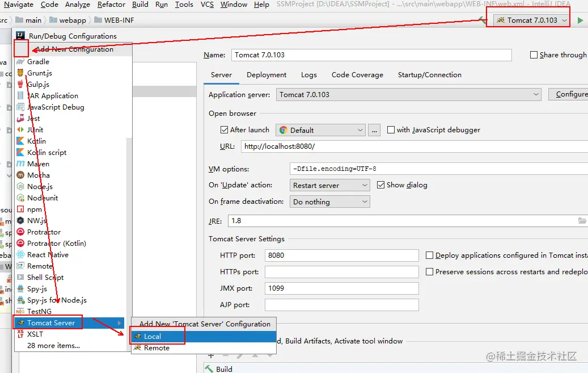Enable Deploy applications configured in Tomcat
The height and width of the screenshot is (373, 588).
(x=429, y=255)
